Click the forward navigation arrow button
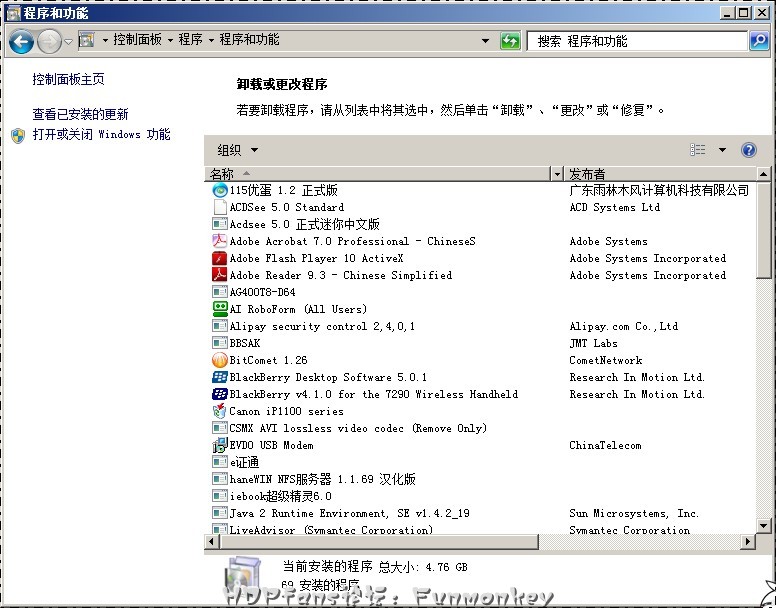 (49, 42)
